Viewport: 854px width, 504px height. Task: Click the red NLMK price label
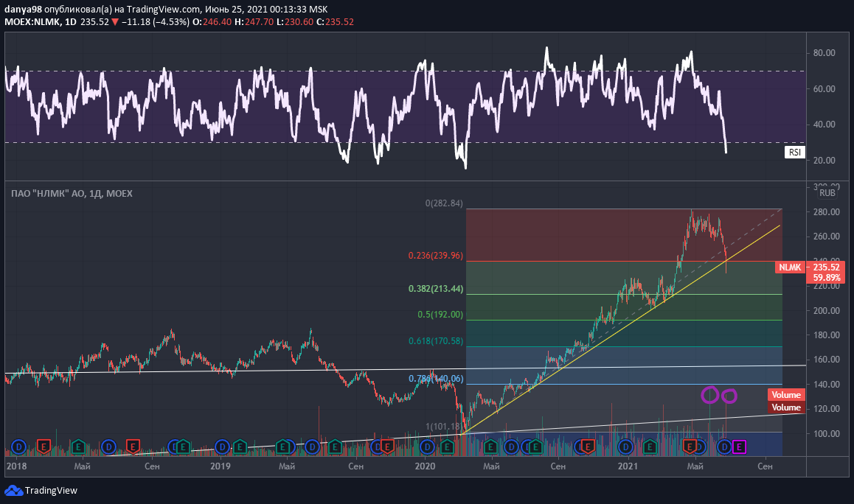click(x=790, y=267)
